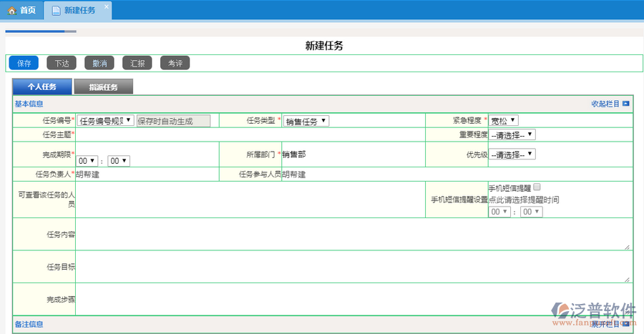
Task: Click the 收起栏目 collapse icon
Action: (x=625, y=104)
